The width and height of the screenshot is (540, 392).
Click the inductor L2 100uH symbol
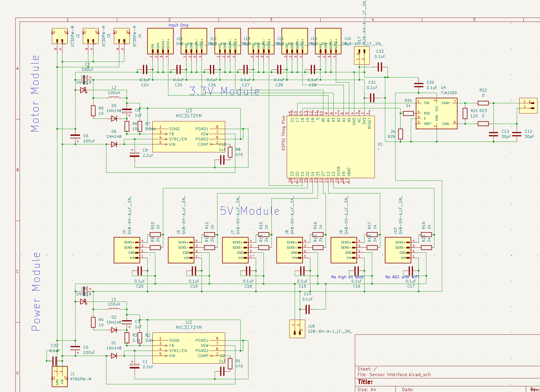(x=114, y=98)
